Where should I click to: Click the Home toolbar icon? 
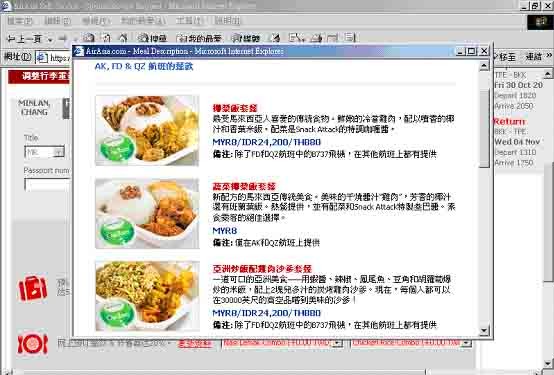point(123,38)
